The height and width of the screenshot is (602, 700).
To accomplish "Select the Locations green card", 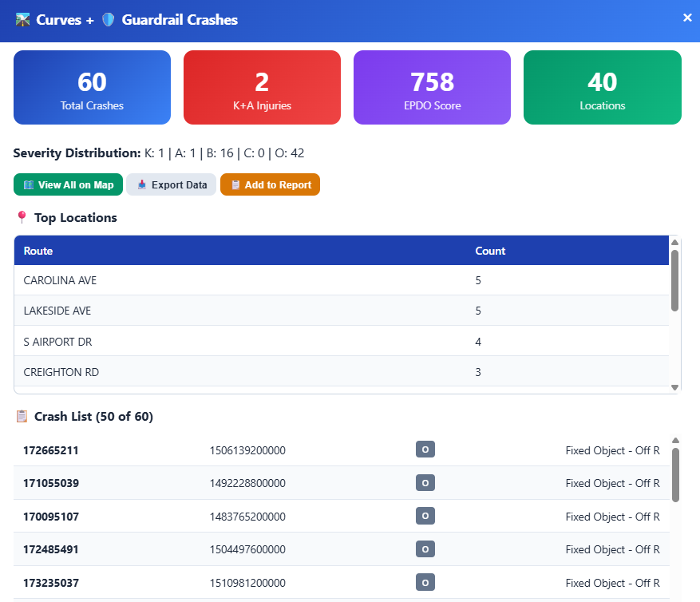I will pos(602,88).
